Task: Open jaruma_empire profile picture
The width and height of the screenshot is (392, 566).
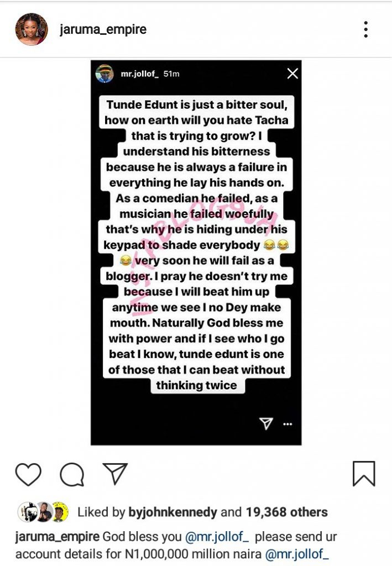Action: coord(31,29)
